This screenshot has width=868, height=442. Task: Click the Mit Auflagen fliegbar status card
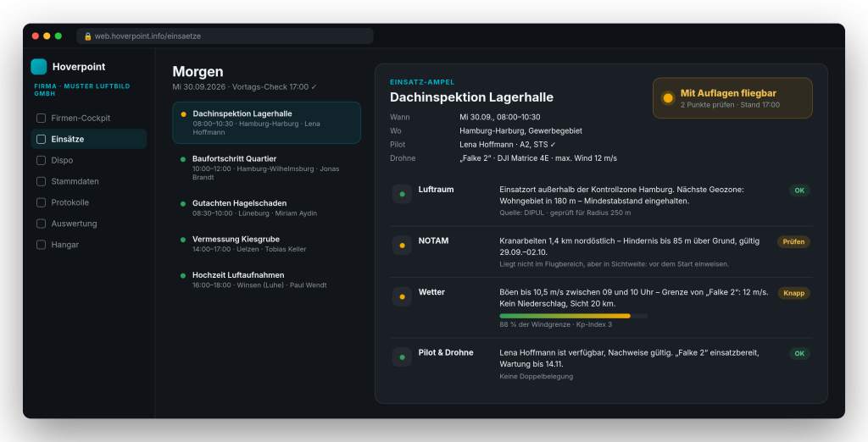pos(732,98)
